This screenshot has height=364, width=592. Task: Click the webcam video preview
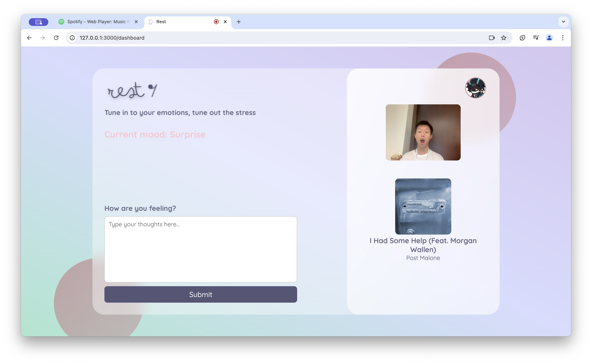423,132
